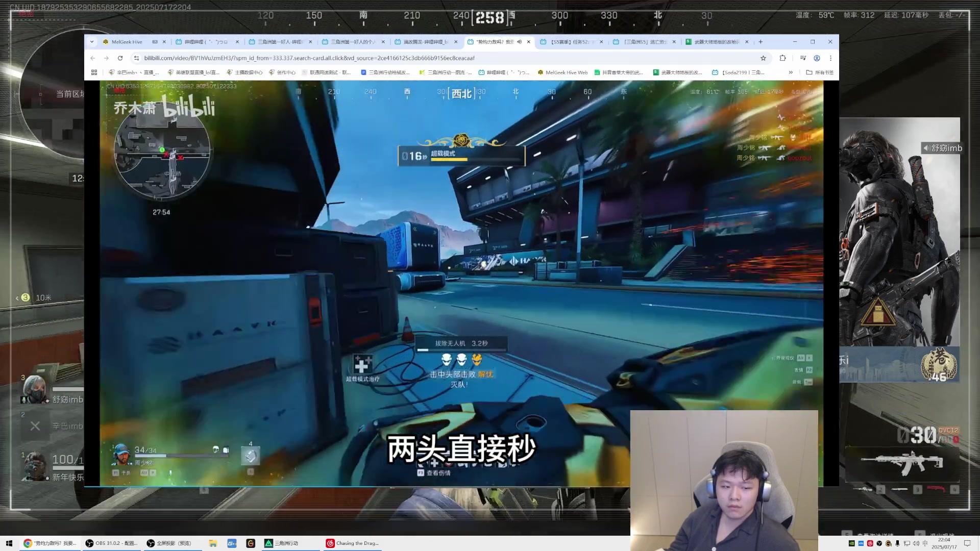This screenshot has height=551, width=980.
Task: Click the 查看伤情 prompt in the video
Action: click(434, 473)
